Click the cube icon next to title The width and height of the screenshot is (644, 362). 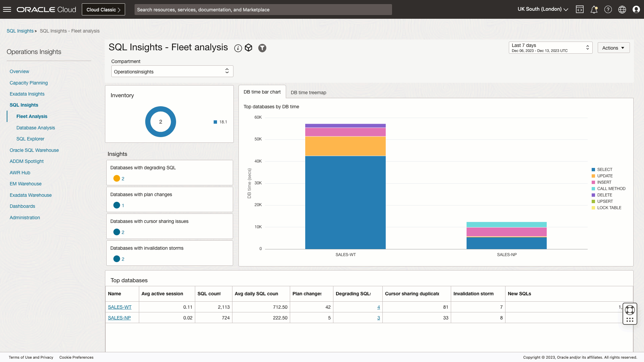249,48
